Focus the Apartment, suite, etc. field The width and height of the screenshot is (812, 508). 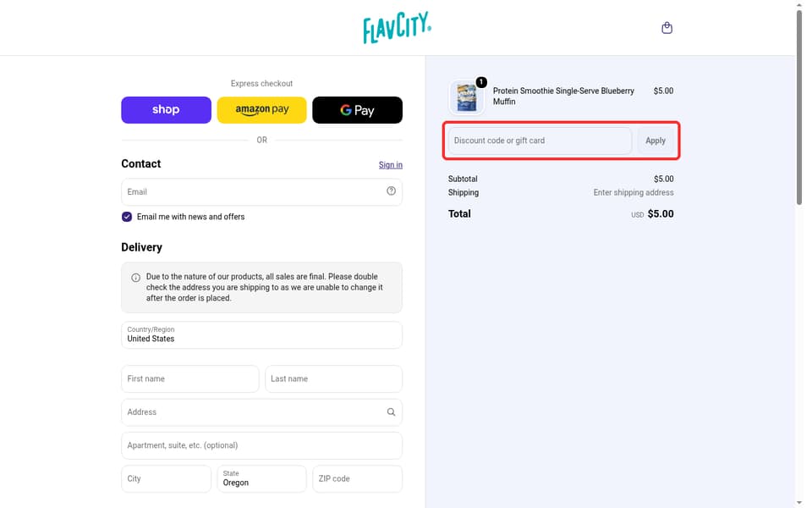pyautogui.click(x=261, y=445)
